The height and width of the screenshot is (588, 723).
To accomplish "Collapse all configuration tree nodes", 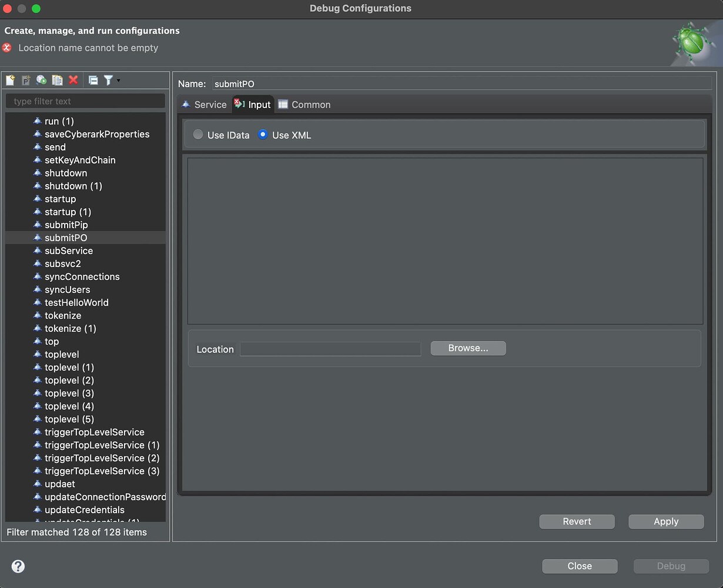I will [93, 80].
